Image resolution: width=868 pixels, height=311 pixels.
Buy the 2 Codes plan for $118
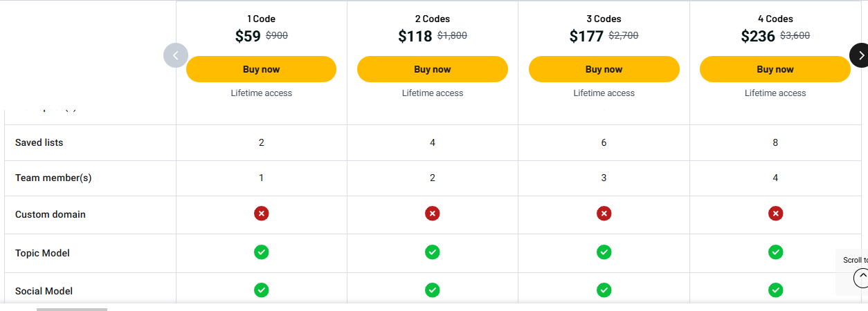click(433, 69)
